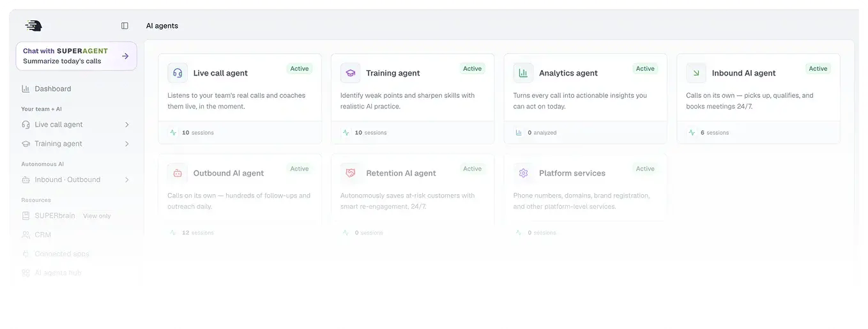Click the Active badge on the Retention AI agent card

(x=473, y=169)
